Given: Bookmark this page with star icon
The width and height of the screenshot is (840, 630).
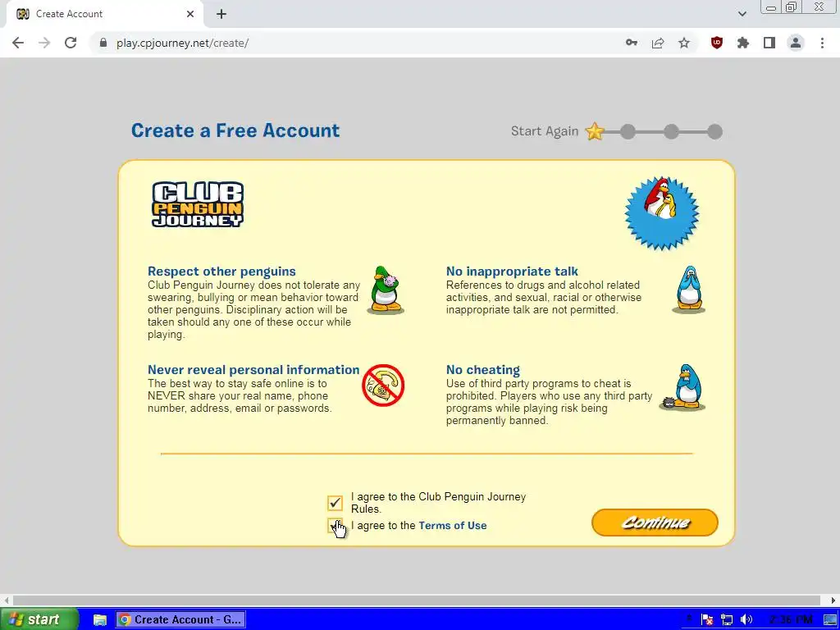Looking at the screenshot, I should click(684, 43).
